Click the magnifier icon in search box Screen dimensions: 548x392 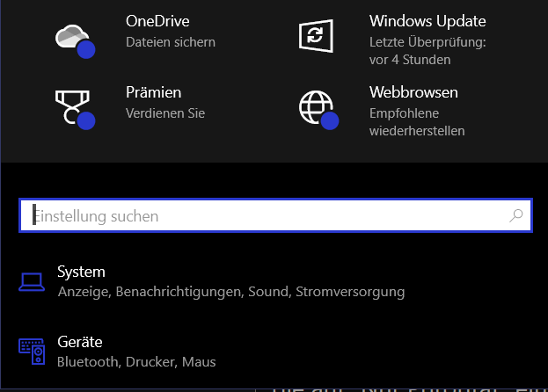pyautogui.click(x=515, y=215)
